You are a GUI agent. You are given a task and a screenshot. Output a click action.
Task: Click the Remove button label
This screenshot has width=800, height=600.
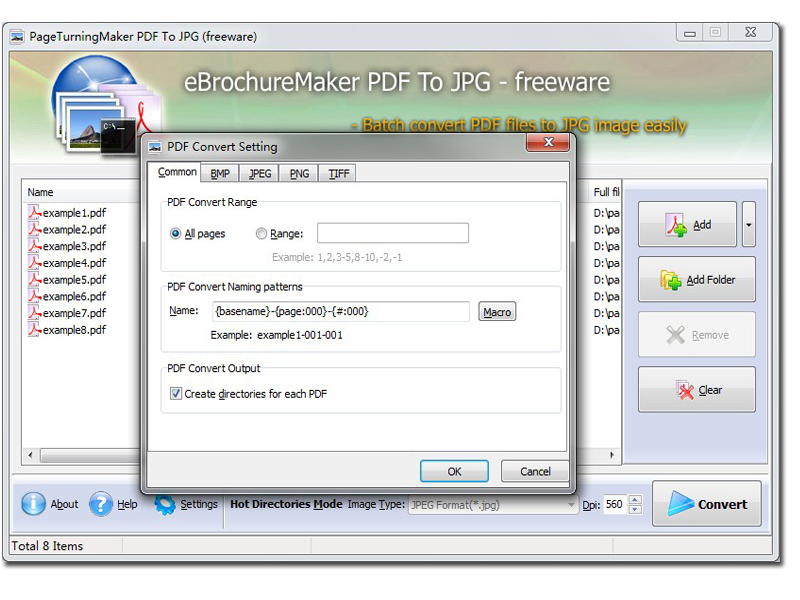pyautogui.click(x=710, y=335)
